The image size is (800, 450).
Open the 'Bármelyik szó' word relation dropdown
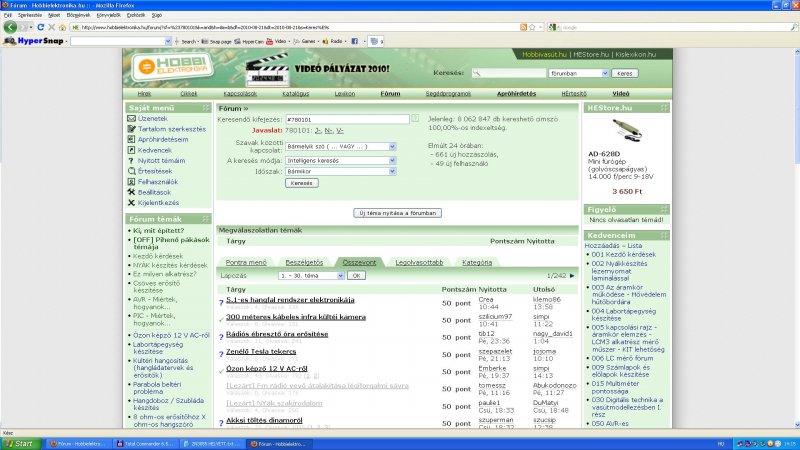click(392, 146)
